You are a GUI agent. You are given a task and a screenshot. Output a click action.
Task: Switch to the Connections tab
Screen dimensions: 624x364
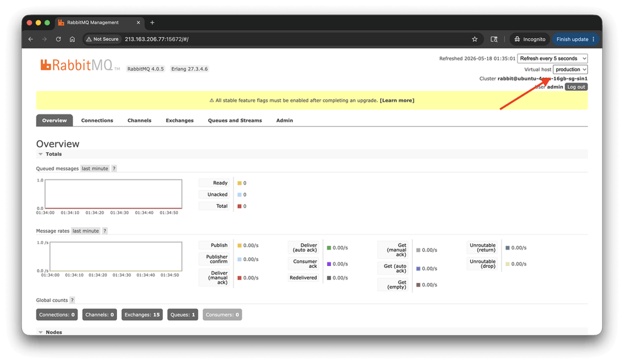pyautogui.click(x=97, y=121)
